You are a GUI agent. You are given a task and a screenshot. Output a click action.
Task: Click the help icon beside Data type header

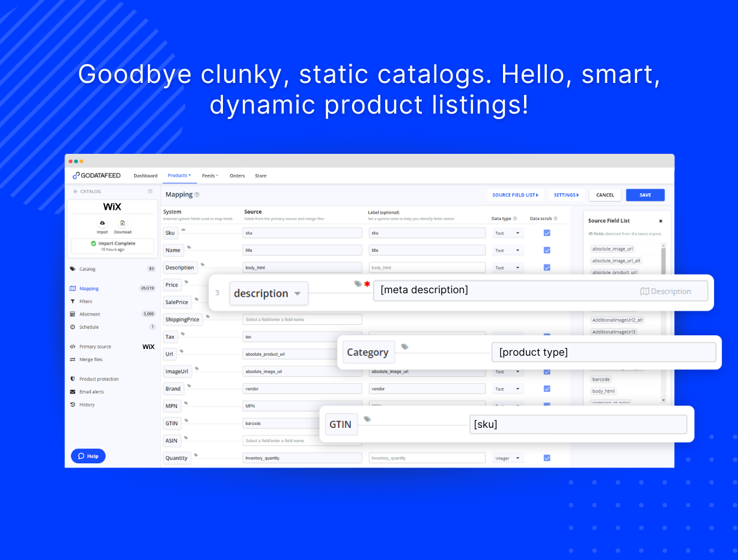point(515,219)
